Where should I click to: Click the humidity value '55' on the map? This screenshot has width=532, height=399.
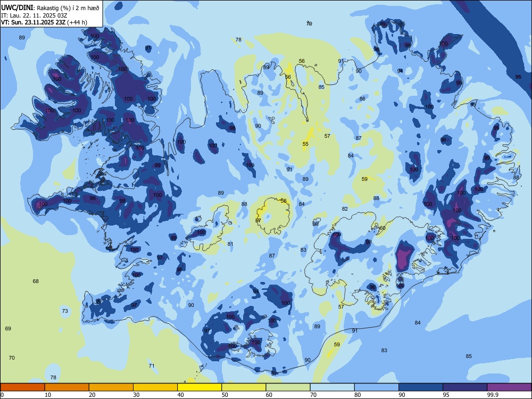click(305, 144)
